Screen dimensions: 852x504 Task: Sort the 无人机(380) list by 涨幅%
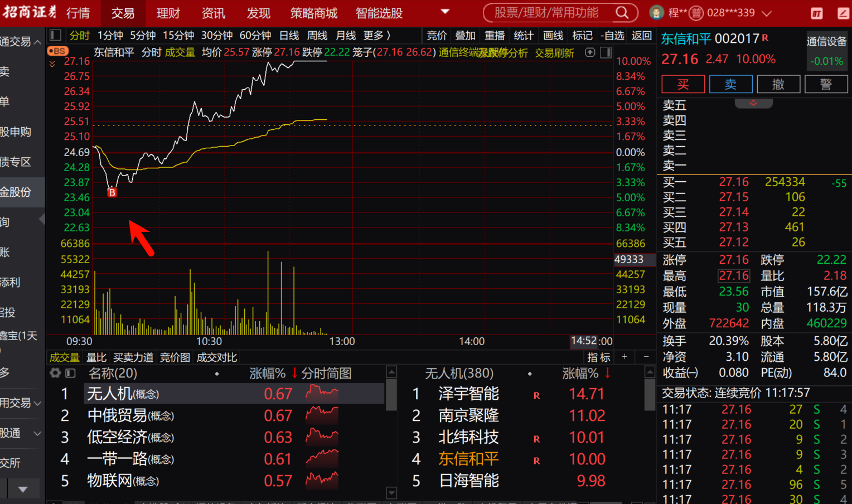[585, 373]
